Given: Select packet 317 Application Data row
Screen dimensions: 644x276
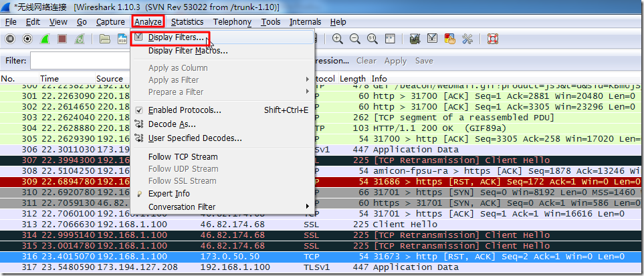Looking at the screenshot, I should pos(322,267).
